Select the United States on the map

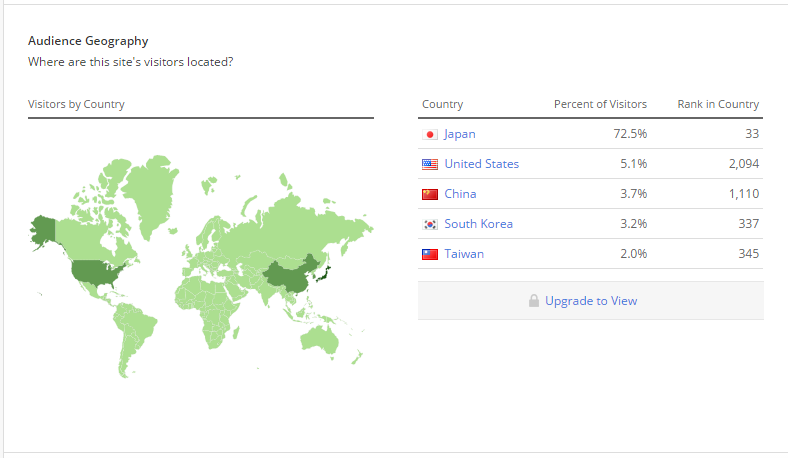(x=95, y=272)
